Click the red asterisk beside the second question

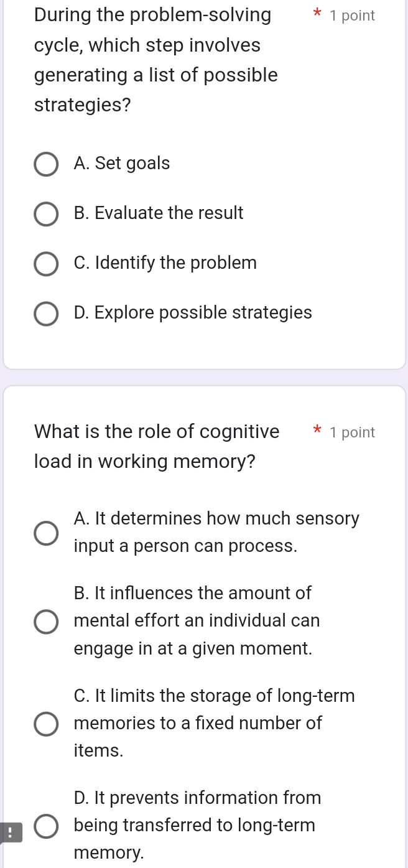click(317, 431)
